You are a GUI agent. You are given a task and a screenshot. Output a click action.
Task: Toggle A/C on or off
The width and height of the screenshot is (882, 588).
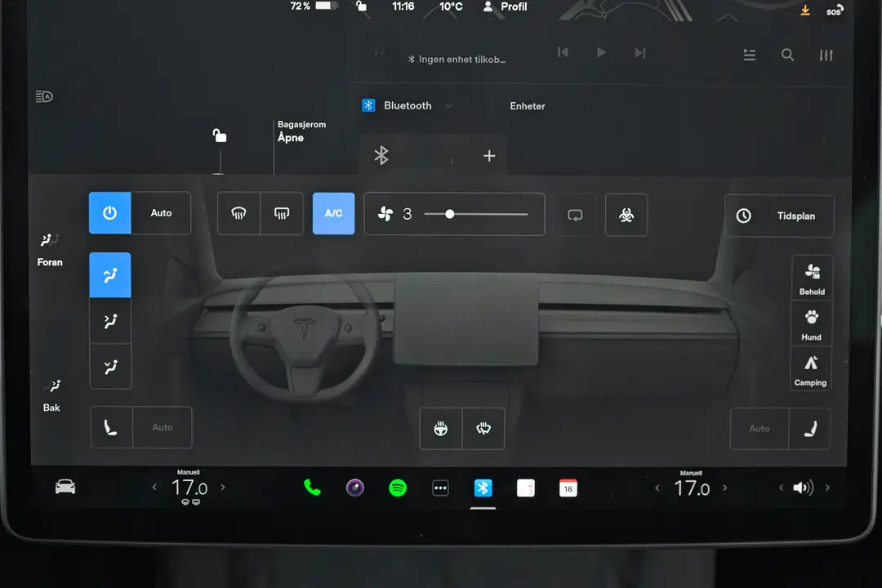click(x=333, y=213)
